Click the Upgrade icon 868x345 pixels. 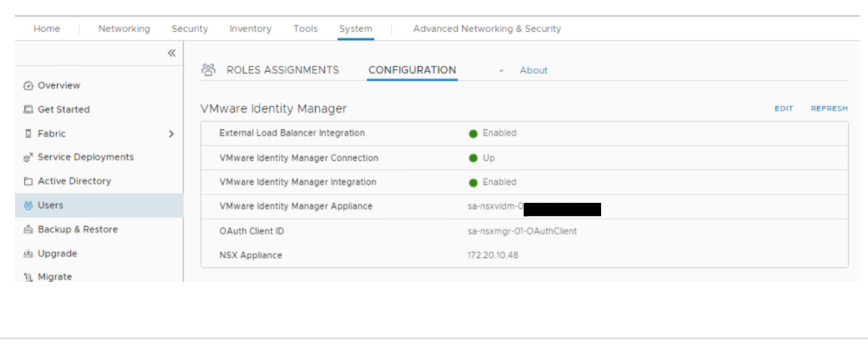[x=28, y=254]
